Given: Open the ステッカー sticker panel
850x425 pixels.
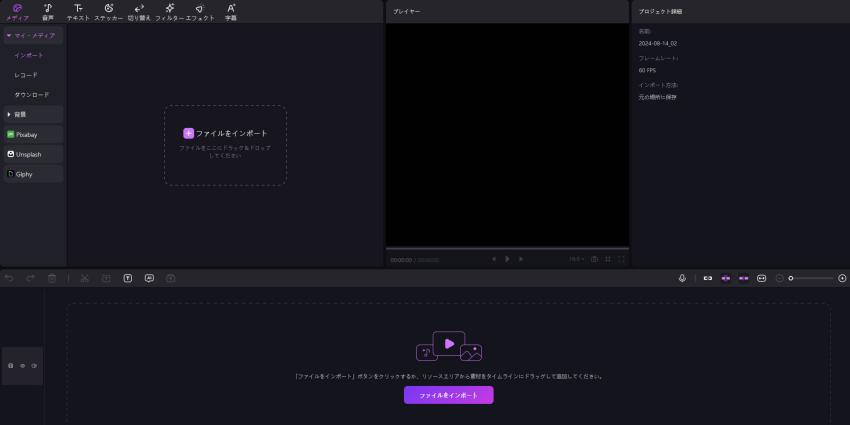Looking at the screenshot, I should (x=108, y=11).
